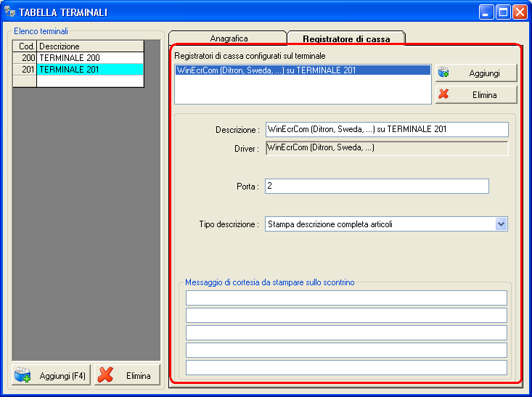
Task: Focus the Porta input field
Action: coord(377,186)
